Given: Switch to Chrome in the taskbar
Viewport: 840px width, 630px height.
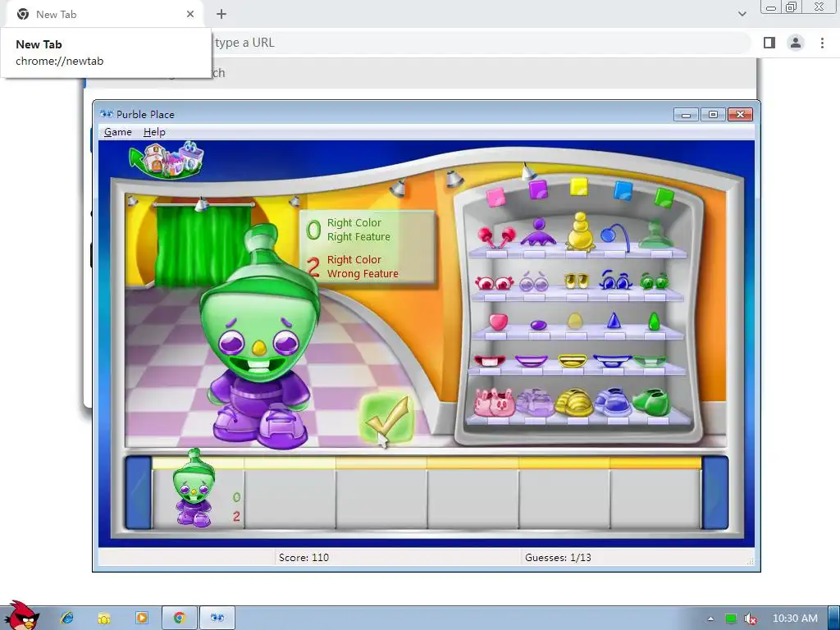Looking at the screenshot, I should point(180,618).
